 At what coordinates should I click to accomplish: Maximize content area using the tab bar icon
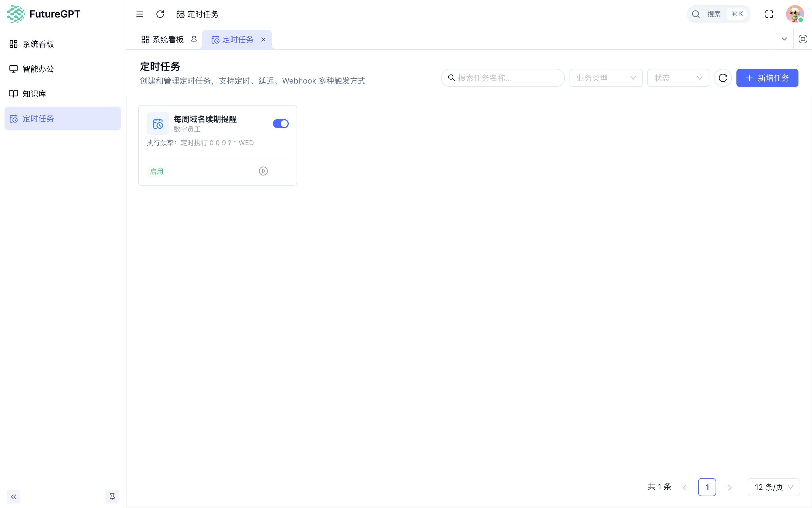(x=803, y=39)
